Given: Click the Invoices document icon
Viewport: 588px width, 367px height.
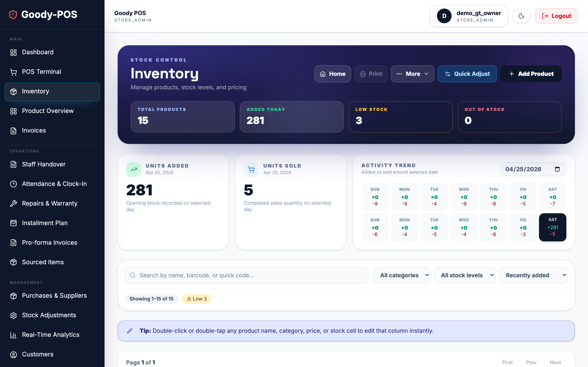Looking at the screenshot, I should coord(13,130).
